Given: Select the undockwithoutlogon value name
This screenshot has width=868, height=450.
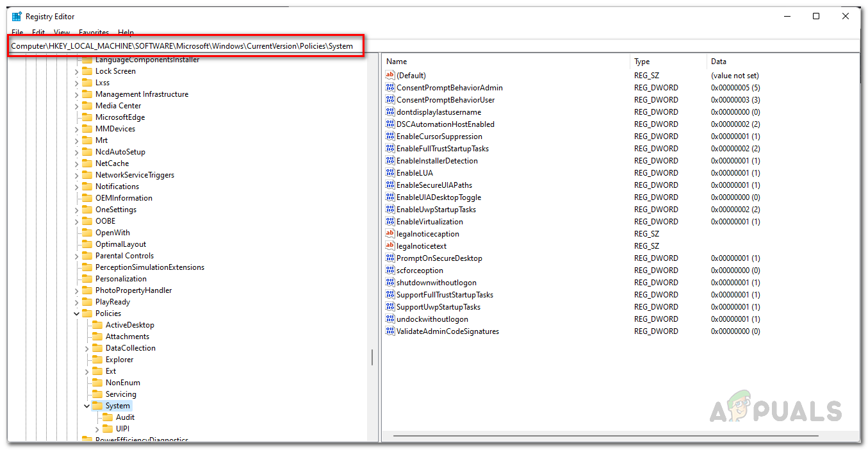Looking at the screenshot, I should coord(432,319).
